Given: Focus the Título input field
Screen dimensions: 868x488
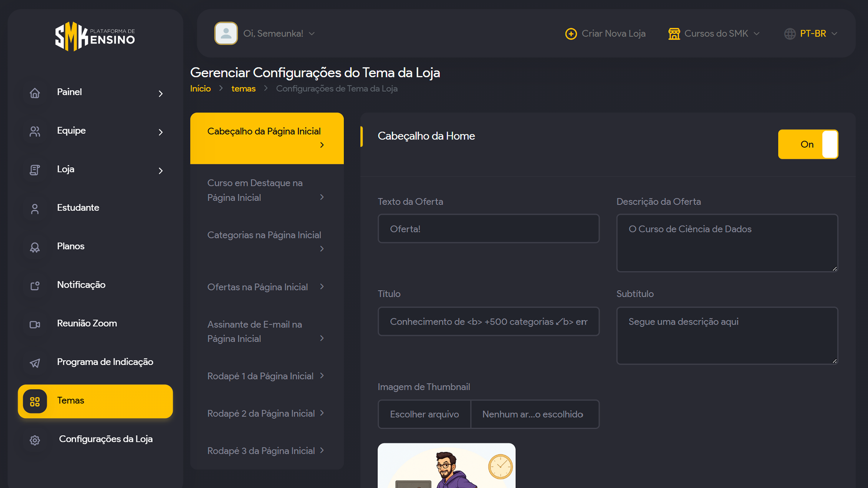Looking at the screenshot, I should [488, 322].
